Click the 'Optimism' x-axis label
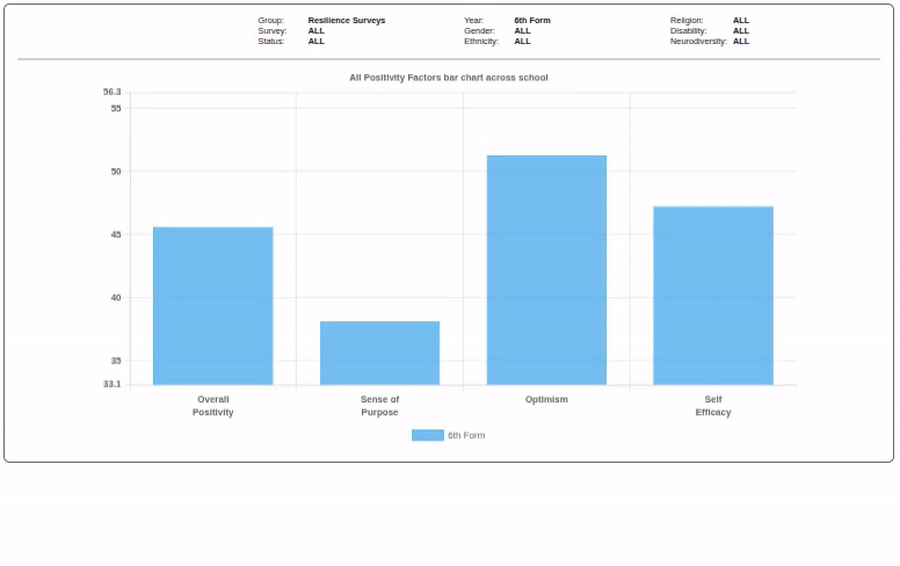 click(546, 399)
